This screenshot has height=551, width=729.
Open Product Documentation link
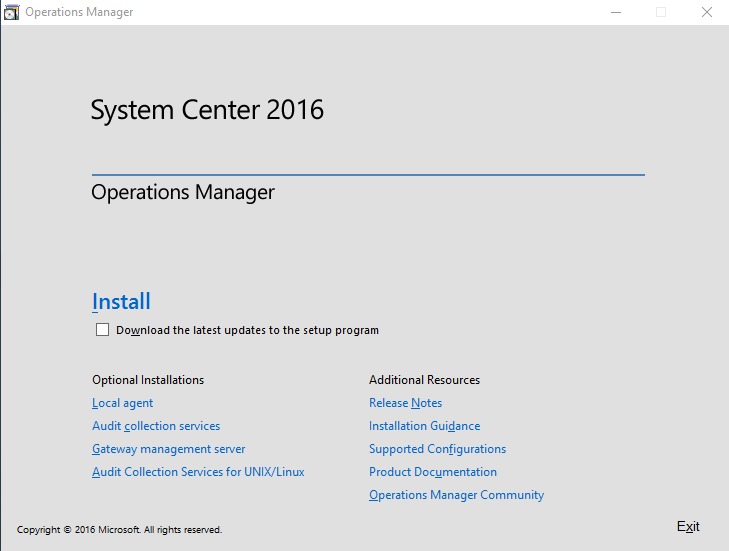pos(433,472)
